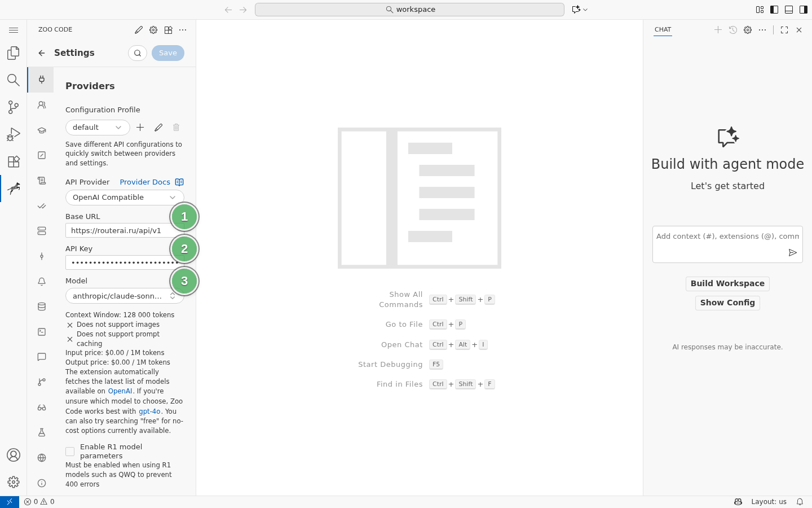Click the Show Config button

coord(727,303)
